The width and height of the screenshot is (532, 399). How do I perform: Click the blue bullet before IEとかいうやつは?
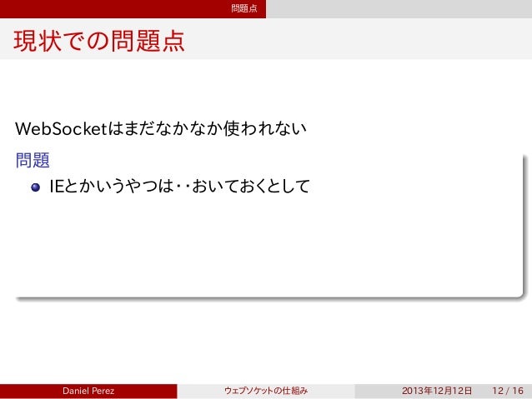35,187
